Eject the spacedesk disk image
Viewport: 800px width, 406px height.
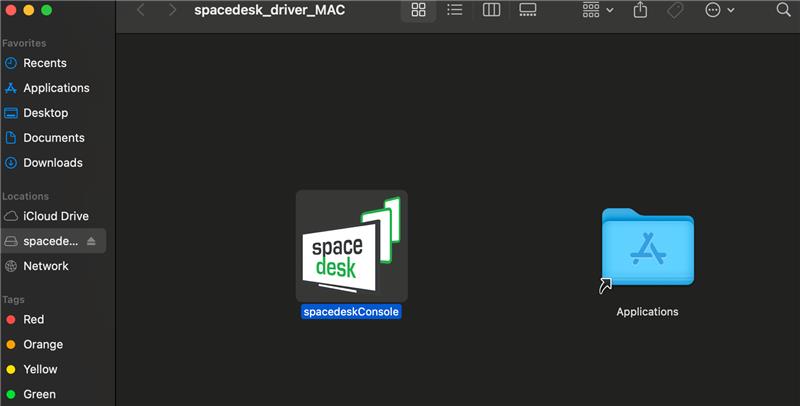pos(91,241)
